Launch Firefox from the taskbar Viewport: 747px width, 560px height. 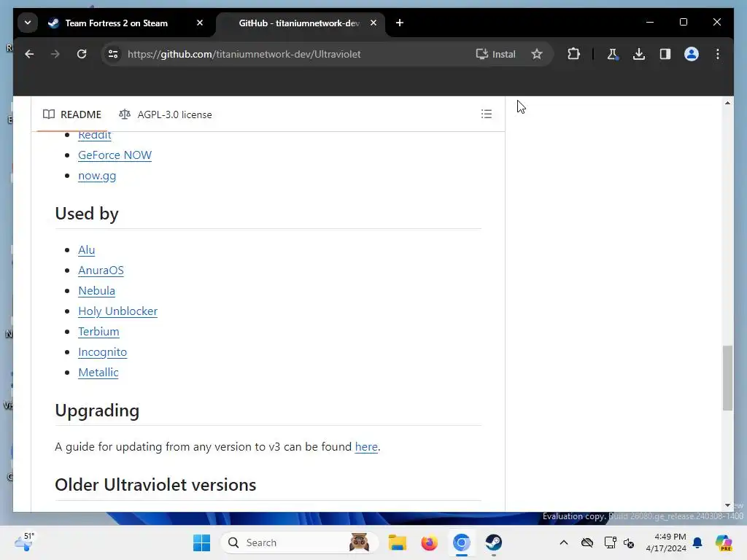pyautogui.click(x=429, y=542)
